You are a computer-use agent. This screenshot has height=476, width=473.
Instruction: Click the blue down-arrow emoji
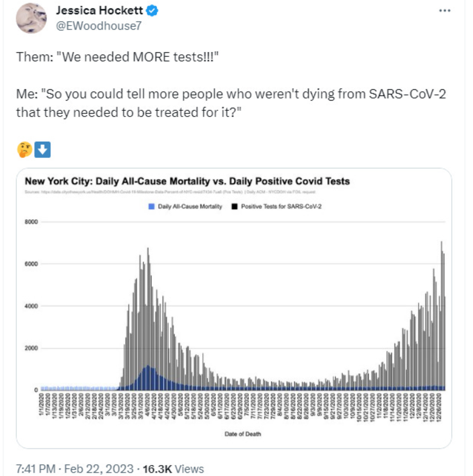pyautogui.click(x=43, y=149)
